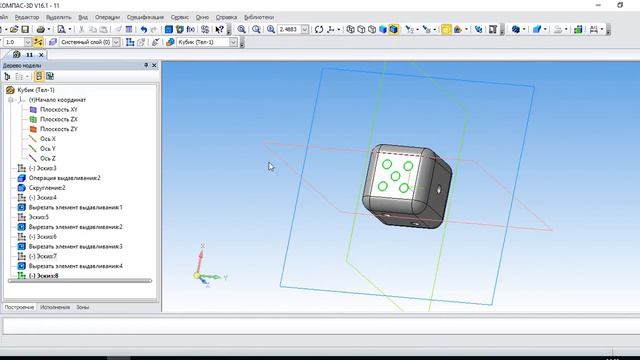Image resolution: width=640 pixels, height=360 pixels.
Task: Open the Библиотеки menu
Action: [259, 17]
